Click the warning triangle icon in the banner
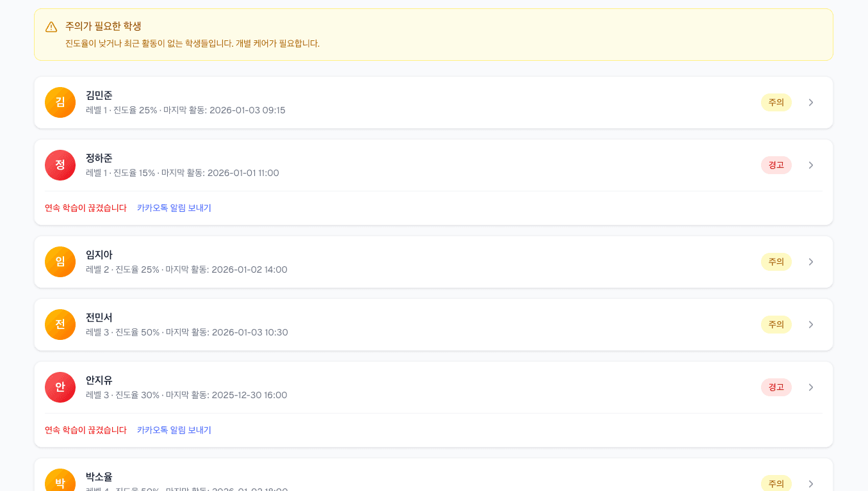This screenshot has width=868, height=491. click(x=51, y=26)
